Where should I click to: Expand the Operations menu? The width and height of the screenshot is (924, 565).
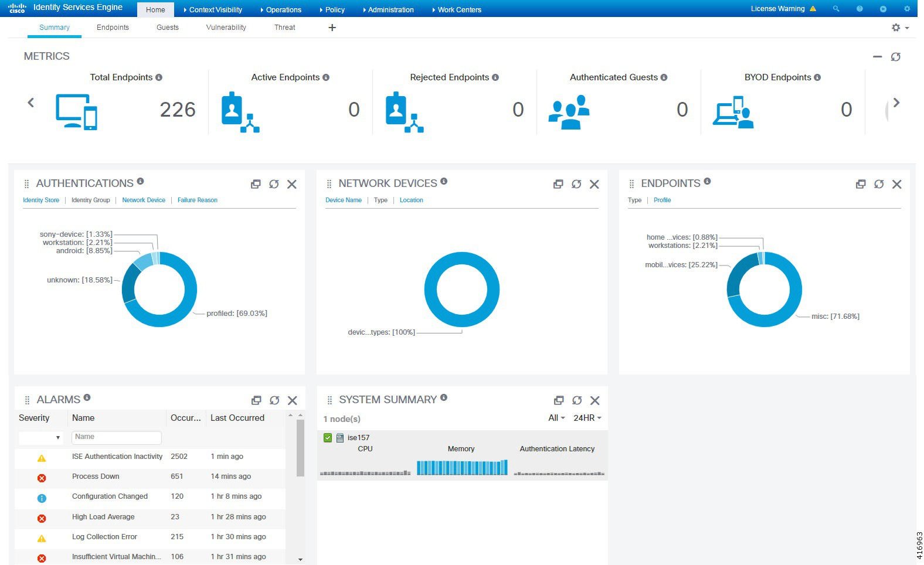pos(281,10)
